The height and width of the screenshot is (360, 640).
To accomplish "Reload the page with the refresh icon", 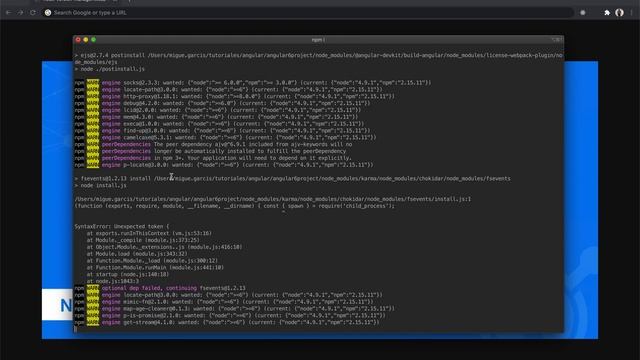I will click(x=33, y=13).
